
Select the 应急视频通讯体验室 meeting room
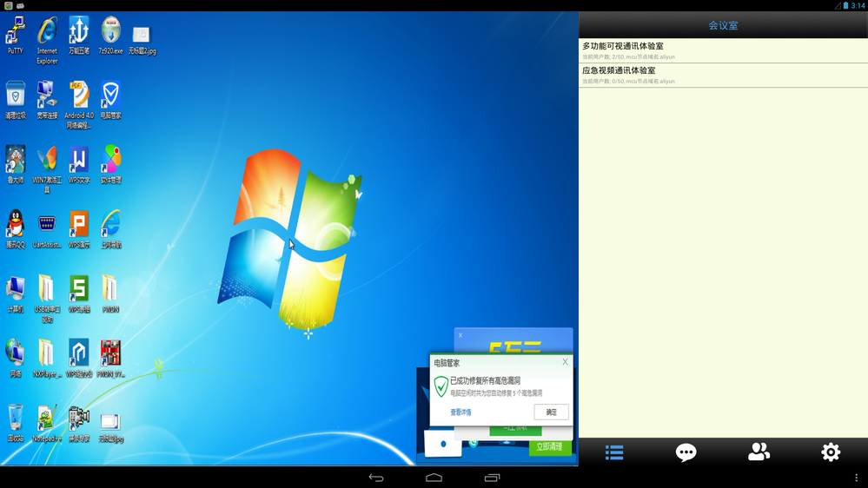[724, 76]
